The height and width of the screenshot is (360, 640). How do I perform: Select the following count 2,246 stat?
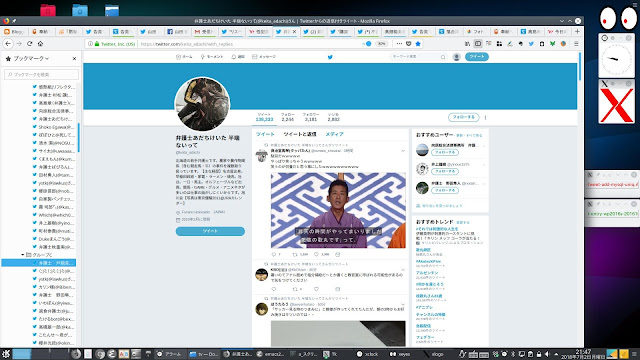[x=287, y=117]
